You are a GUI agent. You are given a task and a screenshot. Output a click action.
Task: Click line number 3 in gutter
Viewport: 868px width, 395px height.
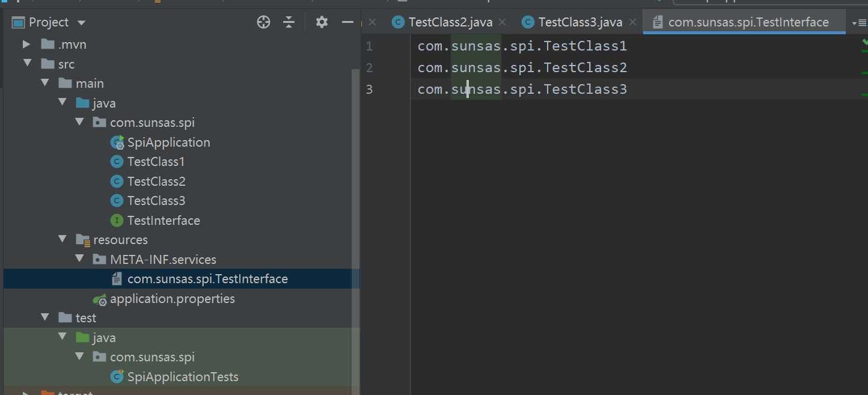[369, 89]
